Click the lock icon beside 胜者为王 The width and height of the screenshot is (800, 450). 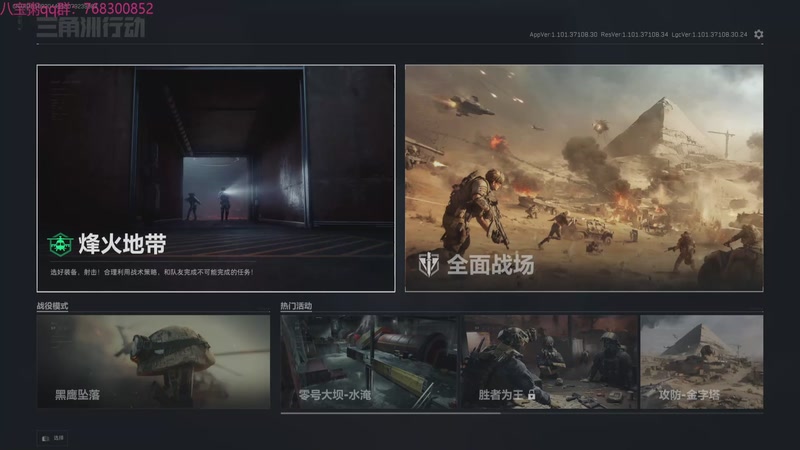coord(532,394)
